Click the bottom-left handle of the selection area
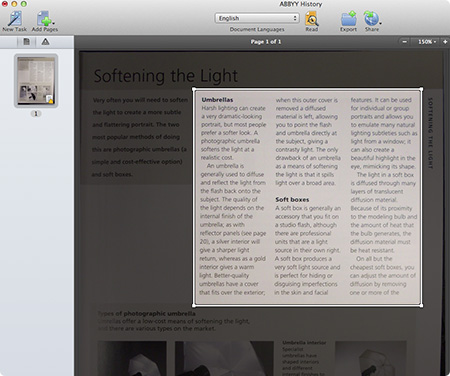The image size is (450, 376). click(x=194, y=305)
